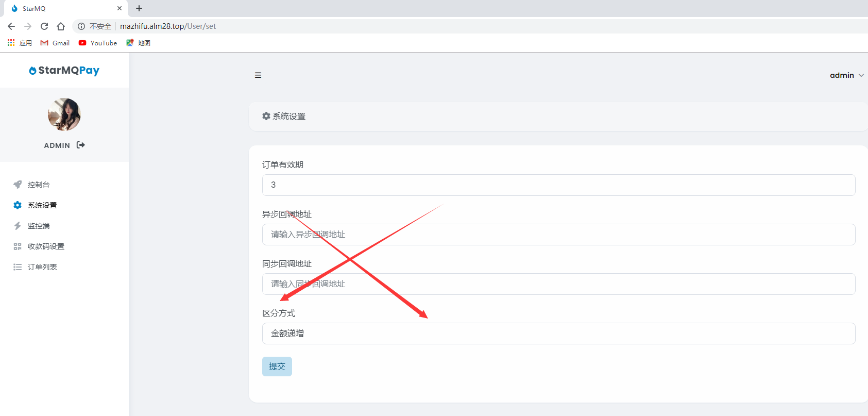Click the browser home icon
The width and height of the screenshot is (868, 416).
[61, 26]
